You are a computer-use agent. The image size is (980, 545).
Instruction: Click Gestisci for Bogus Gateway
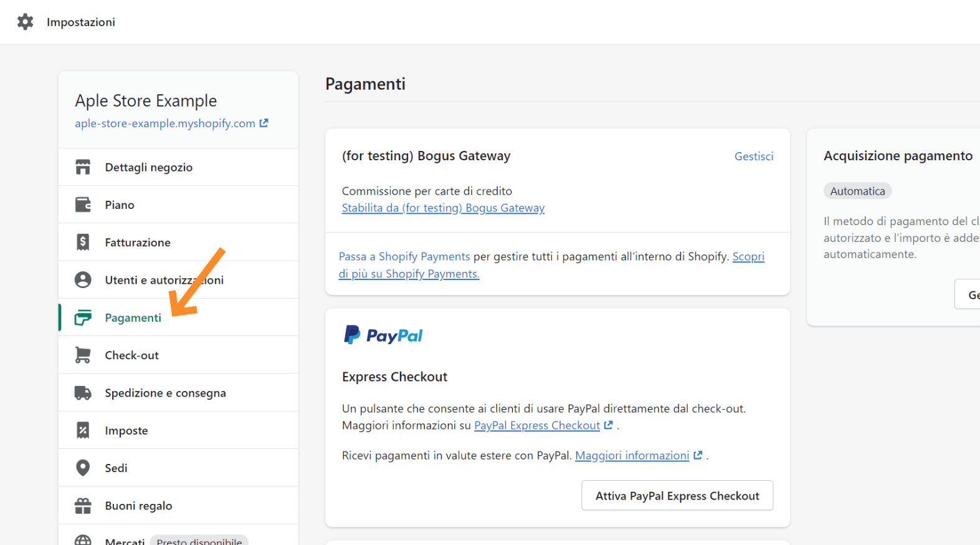(x=753, y=157)
